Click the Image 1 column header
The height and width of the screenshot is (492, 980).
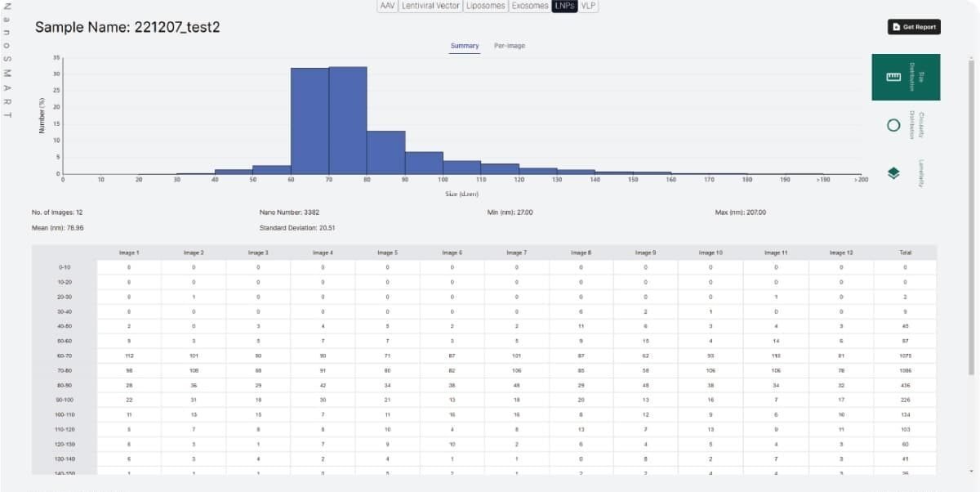(128, 253)
